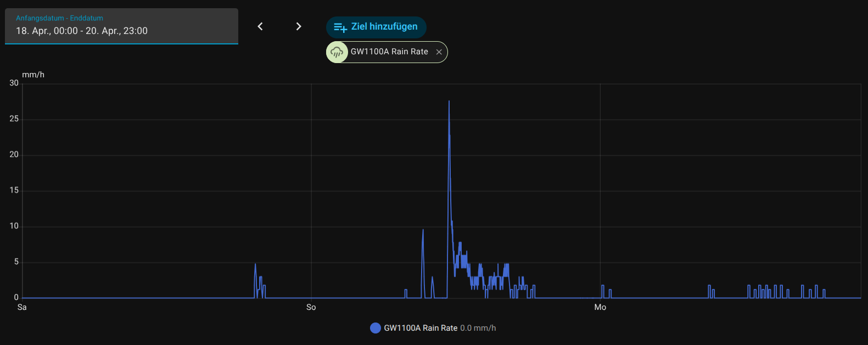The height and width of the screenshot is (345, 868).
Task: Click the mm/h unit label
Action: pos(33,75)
